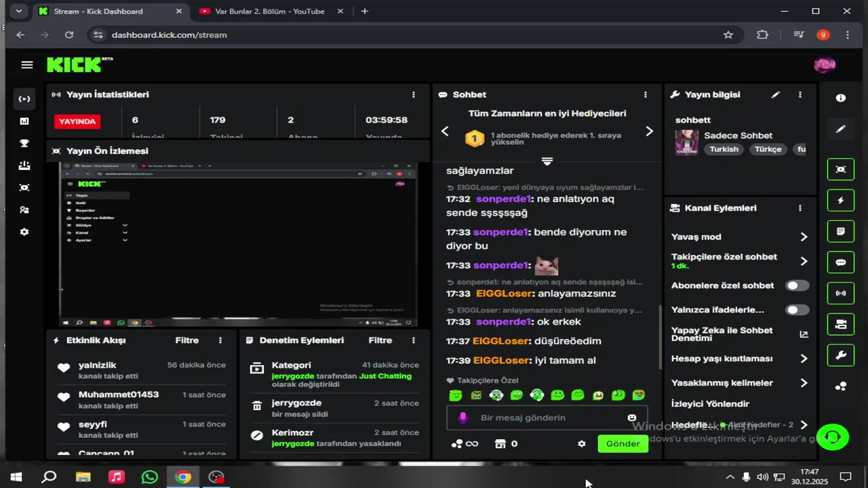Click Filtre in the Etkinlik Akışı panel
The width and height of the screenshot is (868, 488).
pyautogui.click(x=187, y=340)
